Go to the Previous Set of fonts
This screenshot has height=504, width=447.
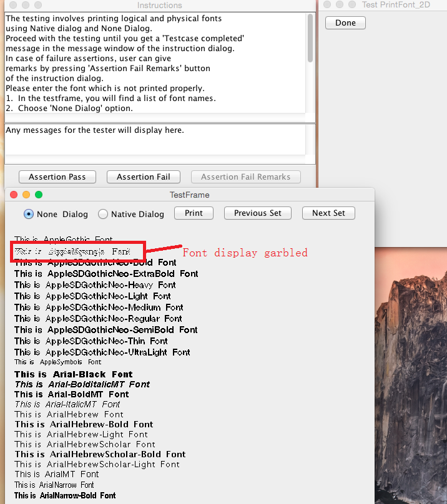pos(257,213)
